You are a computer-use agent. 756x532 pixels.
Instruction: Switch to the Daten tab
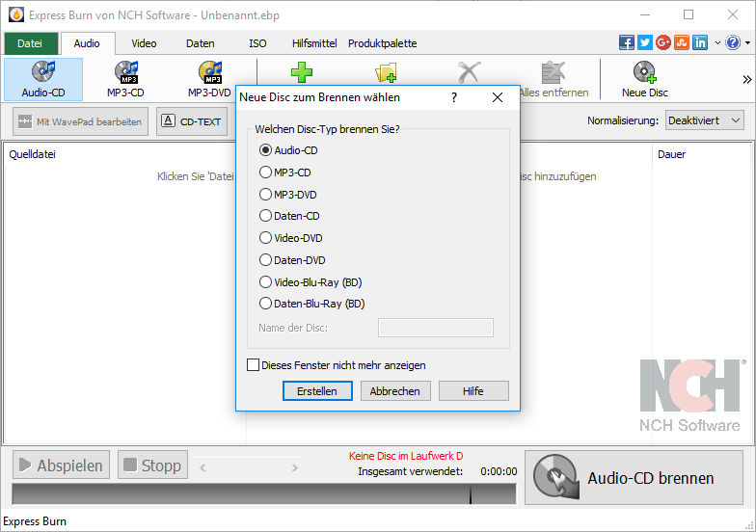pos(201,43)
